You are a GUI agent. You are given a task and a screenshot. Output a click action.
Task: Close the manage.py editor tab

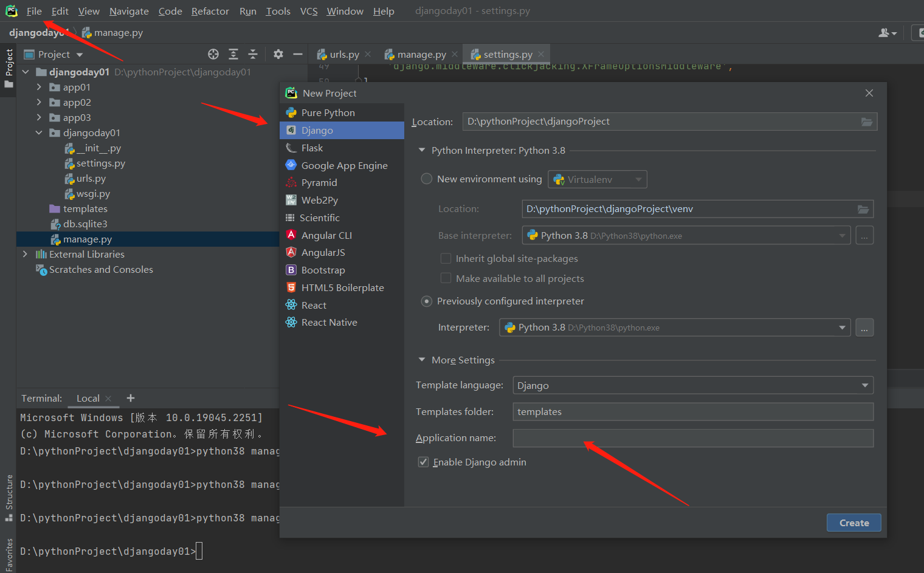(455, 54)
